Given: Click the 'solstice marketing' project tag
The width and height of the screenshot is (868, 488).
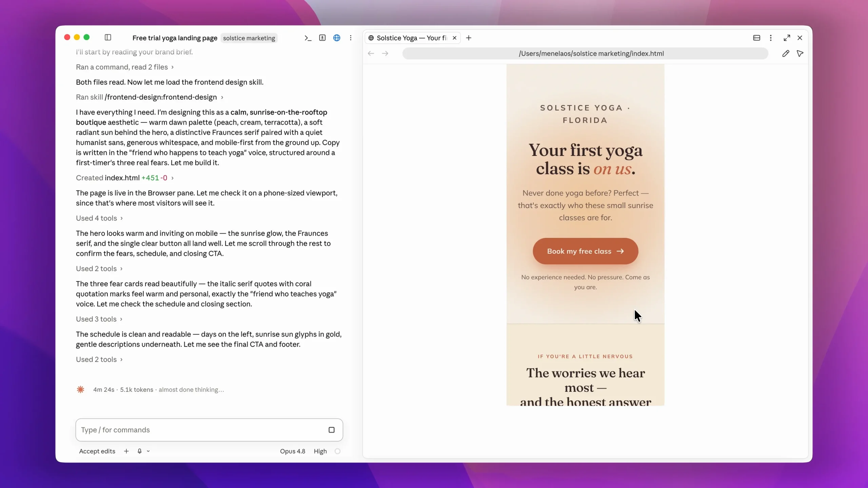Looking at the screenshot, I should pos(249,38).
